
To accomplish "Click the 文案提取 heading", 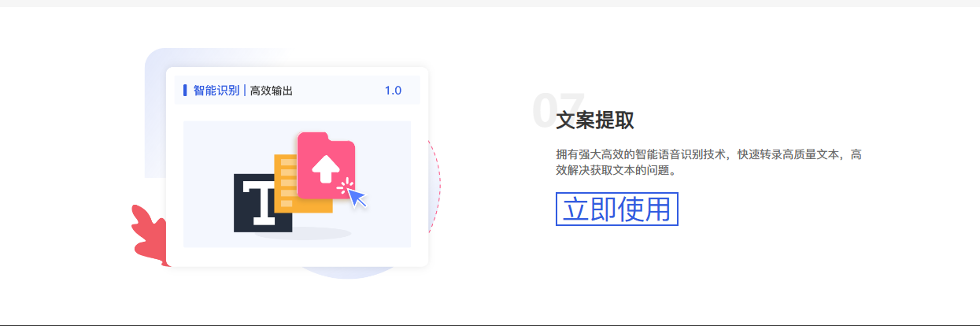I will click(x=595, y=120).
